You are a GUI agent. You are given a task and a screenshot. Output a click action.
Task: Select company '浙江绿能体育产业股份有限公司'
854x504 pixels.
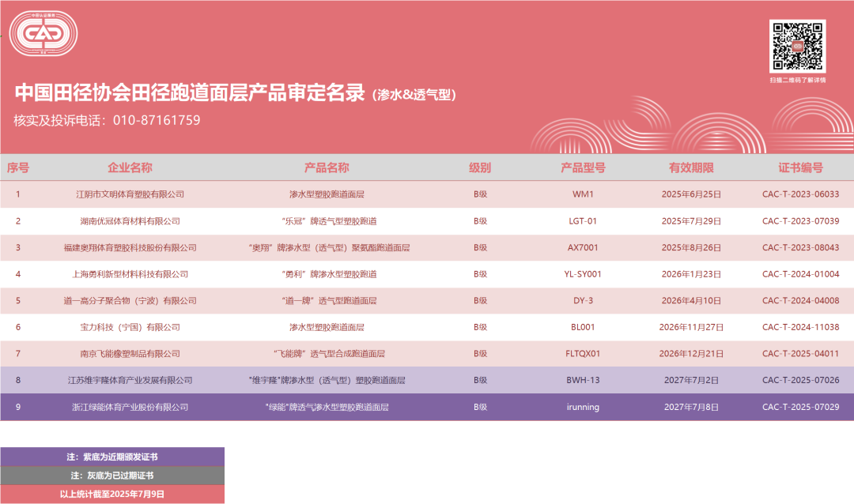pyautogui.click(x=130, y=407)
